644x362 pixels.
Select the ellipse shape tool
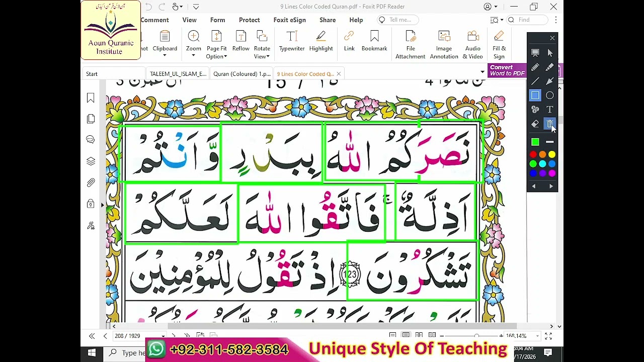(550, 95)
